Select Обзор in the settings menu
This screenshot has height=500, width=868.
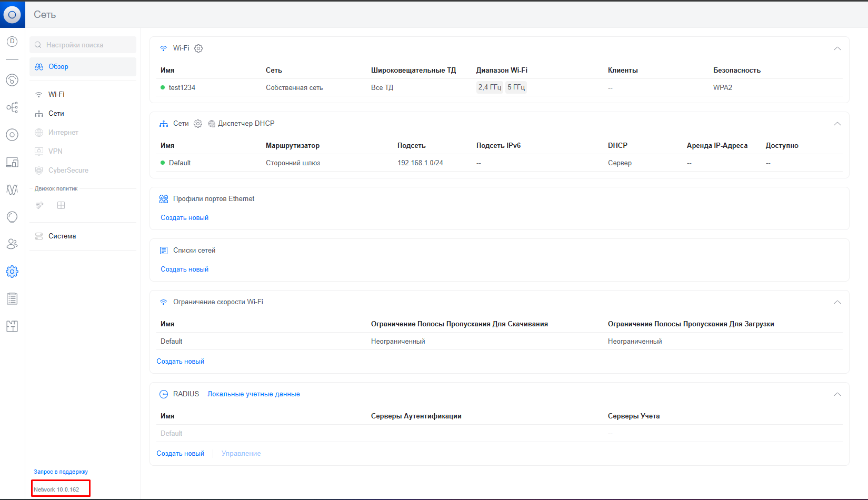point(58,67)
